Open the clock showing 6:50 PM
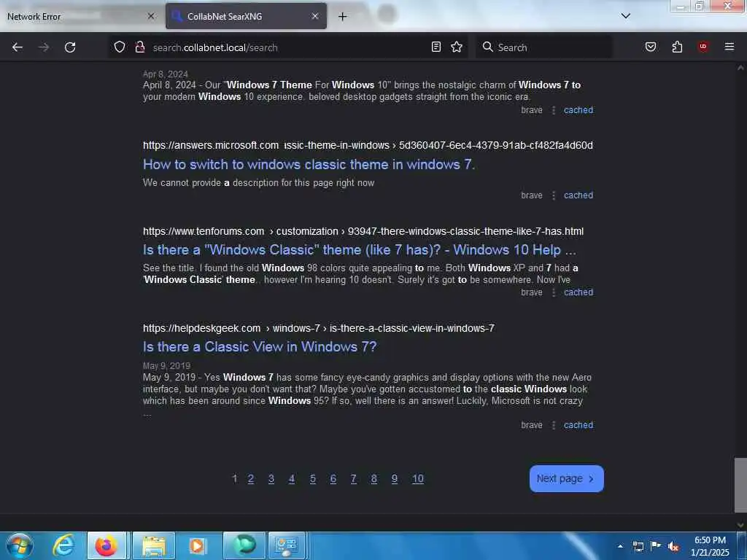 [x=710, y=546]
